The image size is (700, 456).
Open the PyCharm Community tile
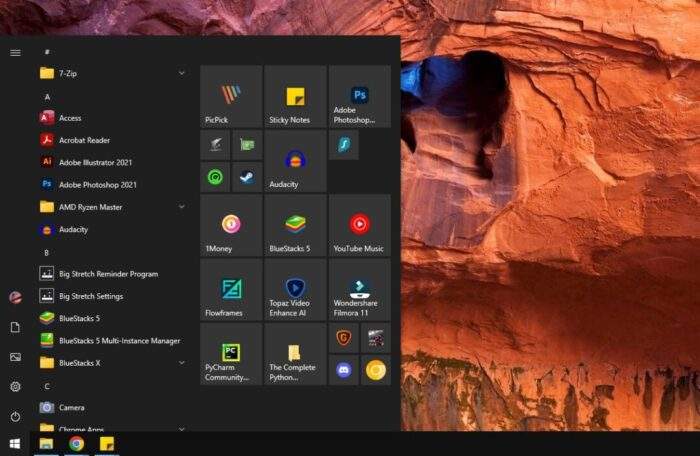(x=231, y=354)
